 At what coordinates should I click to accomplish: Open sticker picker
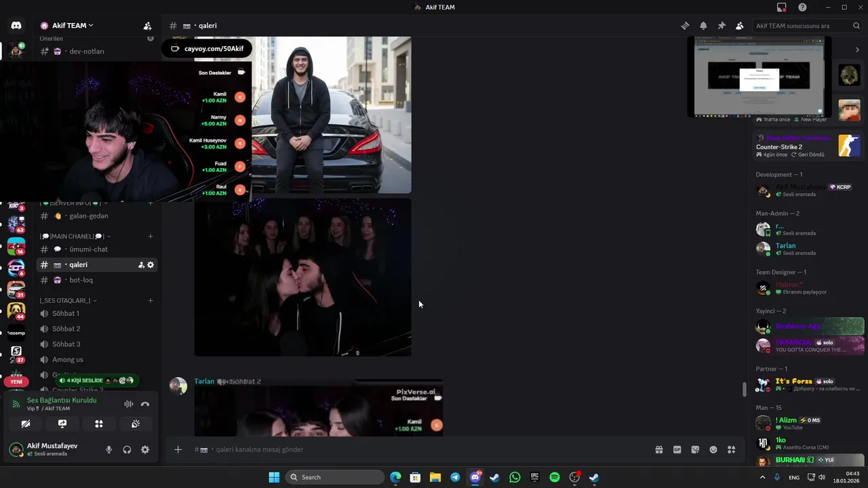(695, 449)
